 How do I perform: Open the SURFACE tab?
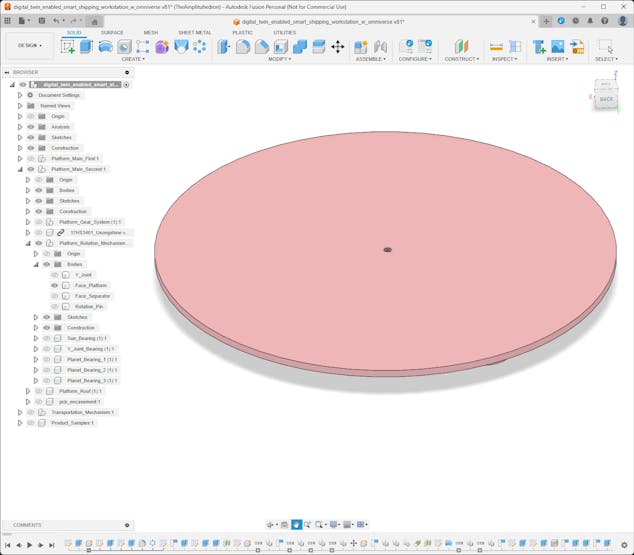tap(112, 32)
